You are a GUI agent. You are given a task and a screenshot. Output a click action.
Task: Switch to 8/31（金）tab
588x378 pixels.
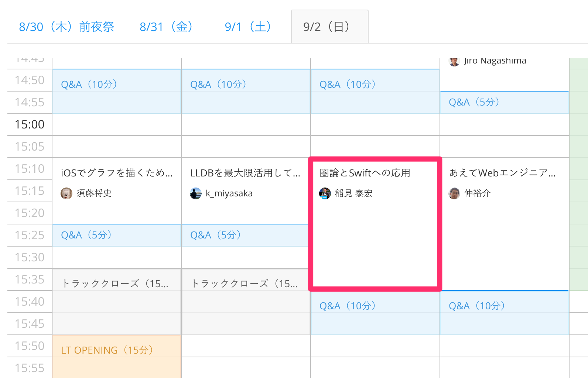coord(166,27)
